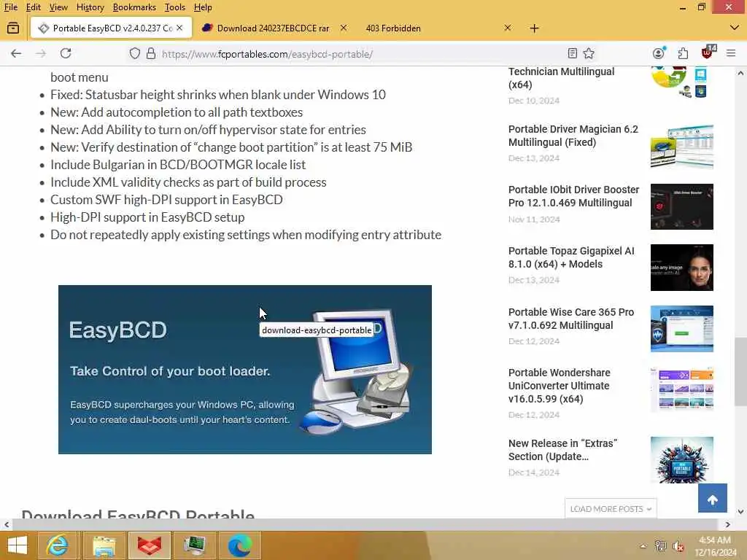Click the blue back-to-top arrow button
This screenshot has width=747, height=560.
[712, 498]
